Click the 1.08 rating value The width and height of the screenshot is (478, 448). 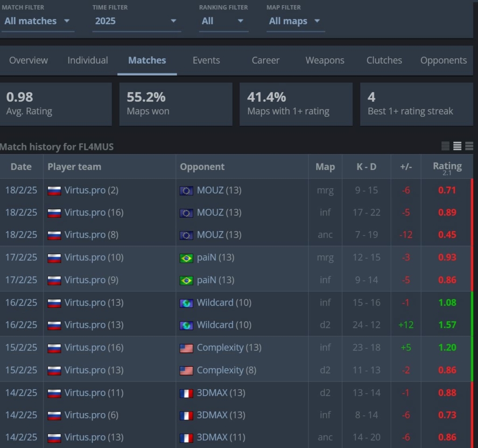(447, 302)
